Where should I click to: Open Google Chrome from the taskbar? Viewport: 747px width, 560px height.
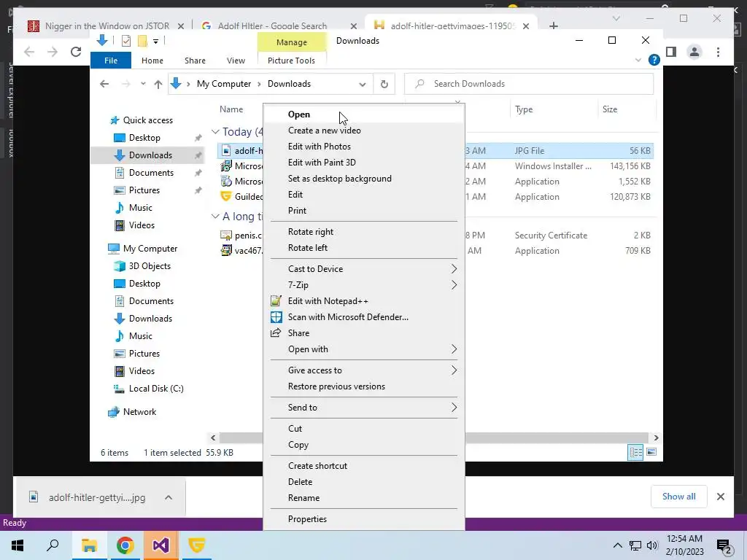(x=125, y=545)
